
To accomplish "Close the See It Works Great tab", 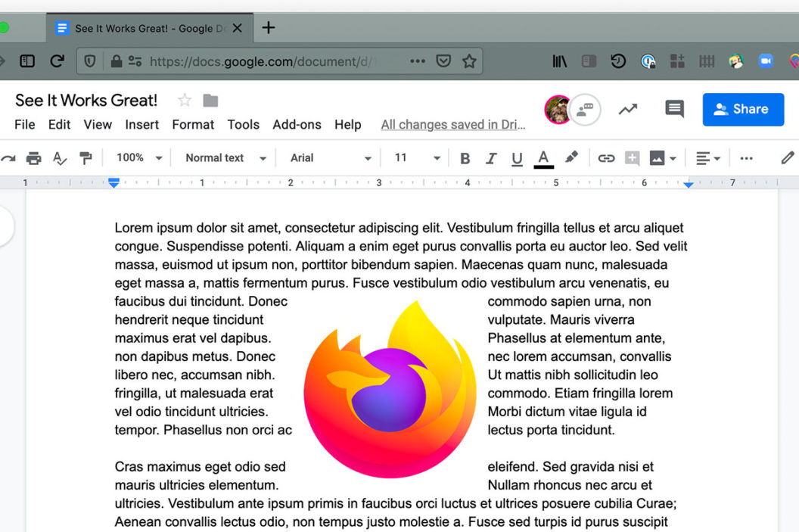I will tap(237, 28).
